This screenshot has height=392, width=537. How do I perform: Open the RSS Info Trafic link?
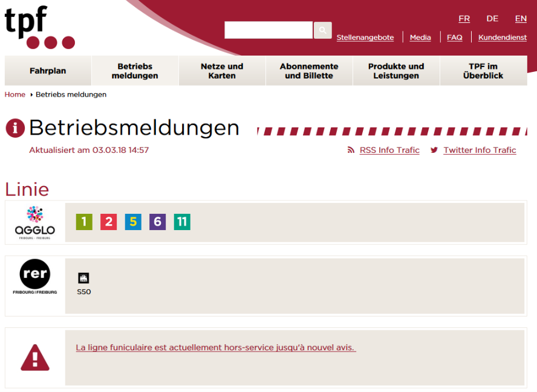coord(389,150)
